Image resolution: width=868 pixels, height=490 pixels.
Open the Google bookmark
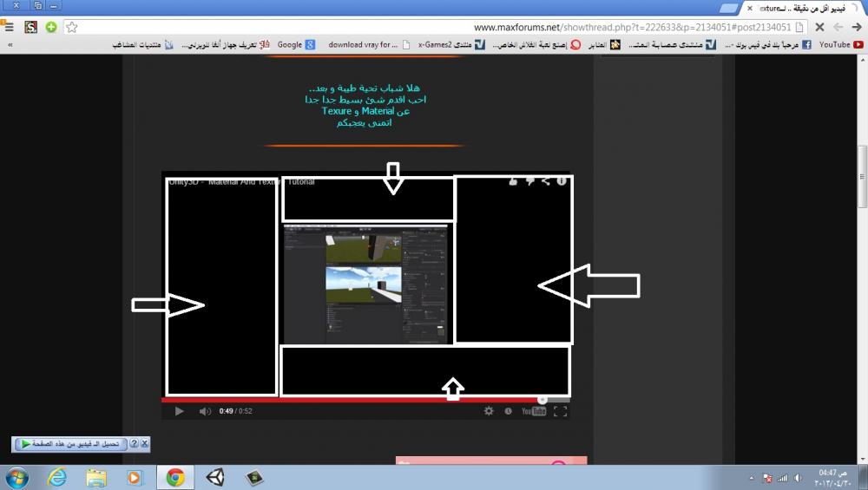[x=296, y=45]
